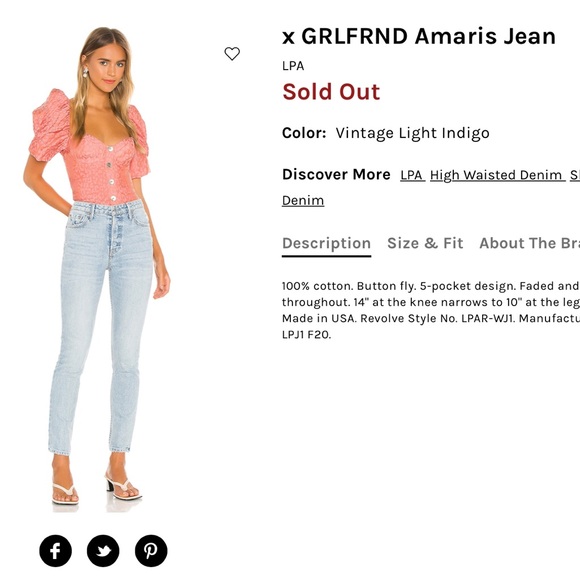
Task: Pin product on Pinterest
Action: (151, 551)
